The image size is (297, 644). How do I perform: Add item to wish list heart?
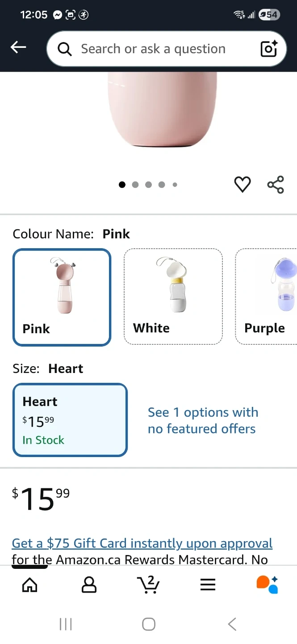coord(243,184)
